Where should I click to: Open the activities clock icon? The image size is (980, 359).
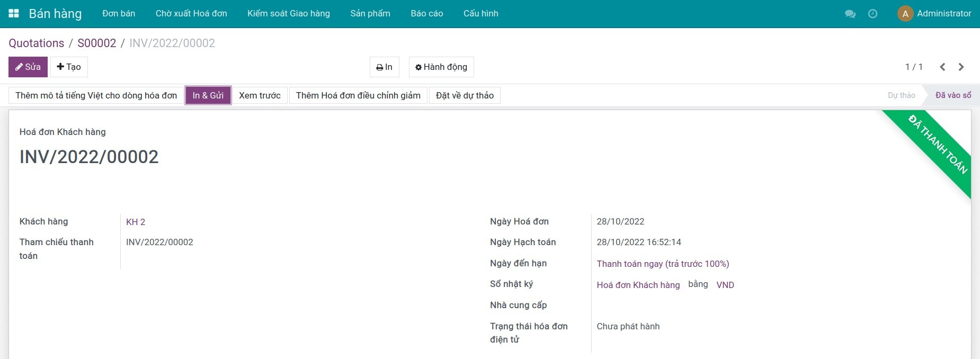872,14
